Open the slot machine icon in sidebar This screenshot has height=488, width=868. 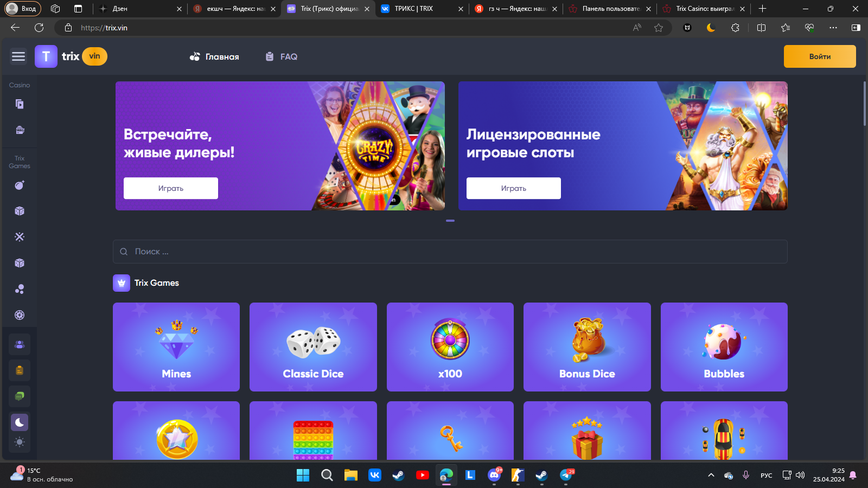20,130
